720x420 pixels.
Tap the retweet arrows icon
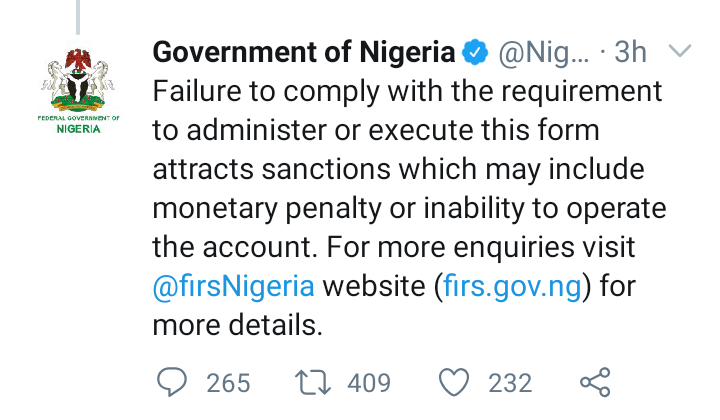tap(315, 382)
